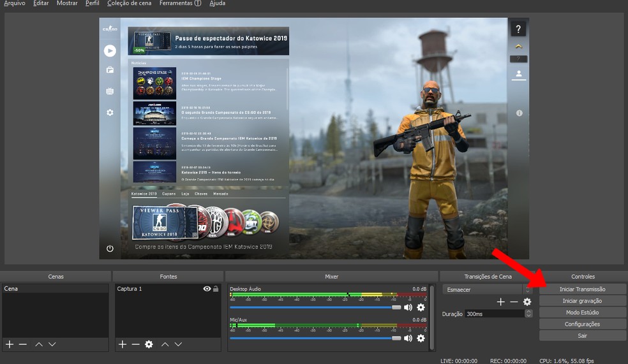Open the Esmaecer transition dropdown
The image size is (628, 364).
point(488,289)
